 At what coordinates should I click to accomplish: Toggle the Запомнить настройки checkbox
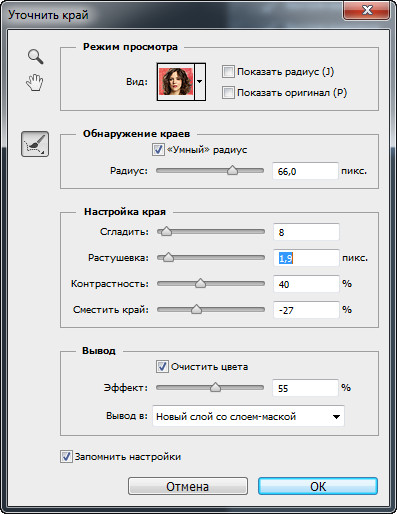point(66,456)
